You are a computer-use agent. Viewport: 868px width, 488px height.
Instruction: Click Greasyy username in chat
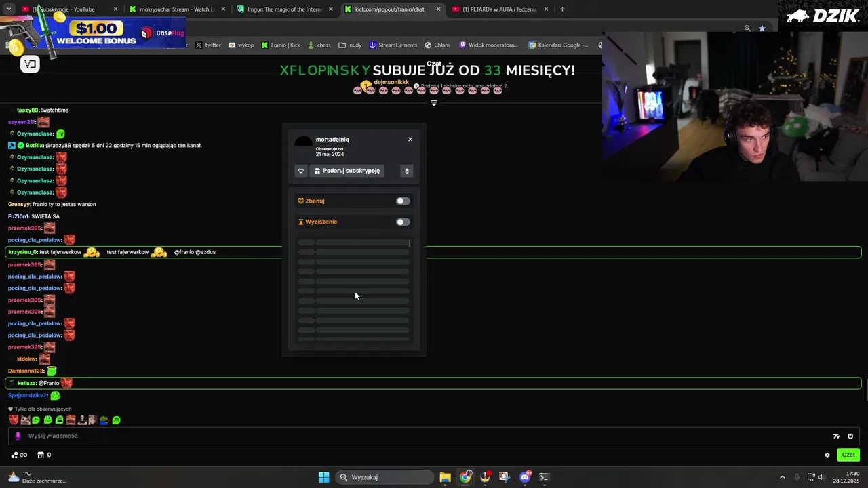[x=19, y=204]
